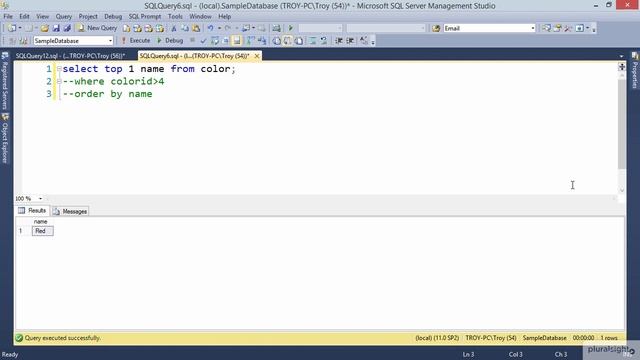Specify values for template parameters
The image size is (640, 360).
pyautogui.click(x=364, y=41)
